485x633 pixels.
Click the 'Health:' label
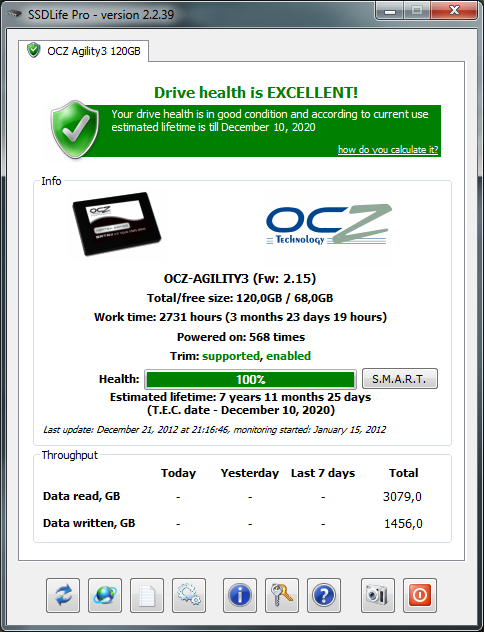pyautogui.click(x=119, y=379)
